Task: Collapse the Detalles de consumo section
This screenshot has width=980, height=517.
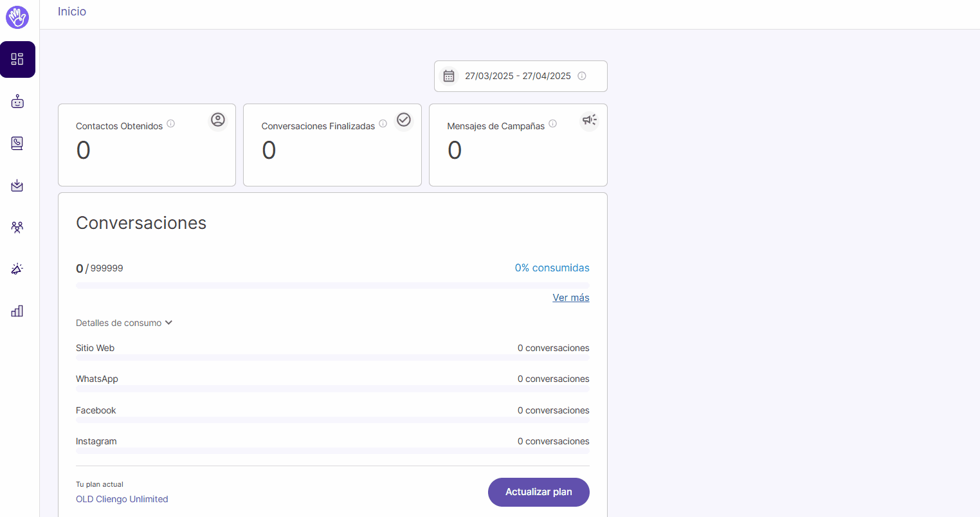Action: click(x=124, y=322)
